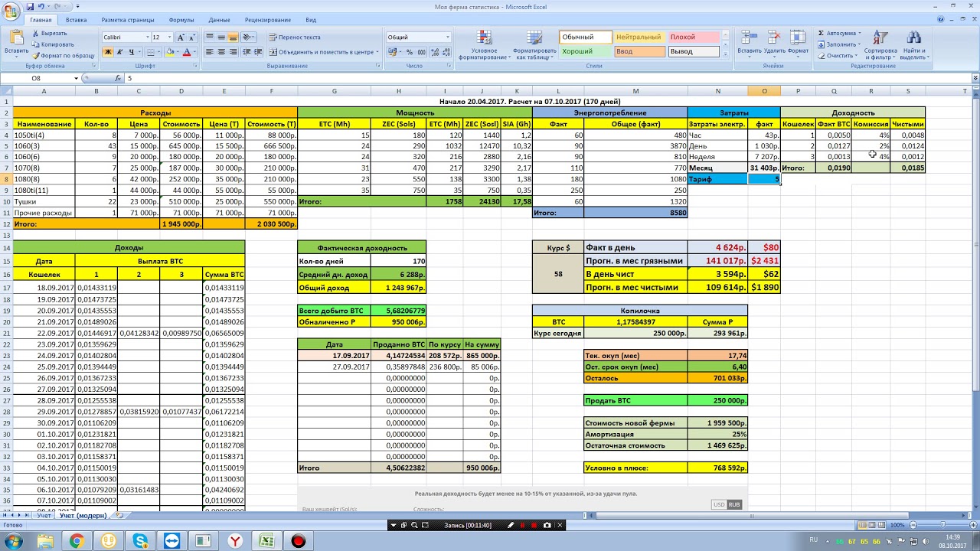Switch to Данные ribbon tab
This screenshot has width=980, height=551.
pos(219,20)
